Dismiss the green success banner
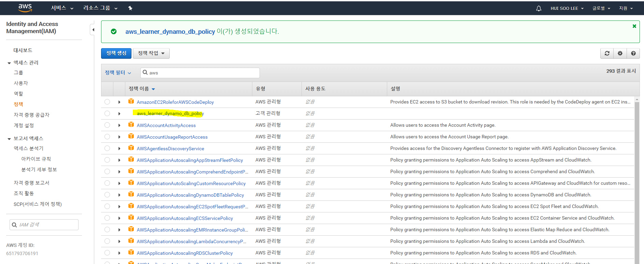 tap(634, 26)
